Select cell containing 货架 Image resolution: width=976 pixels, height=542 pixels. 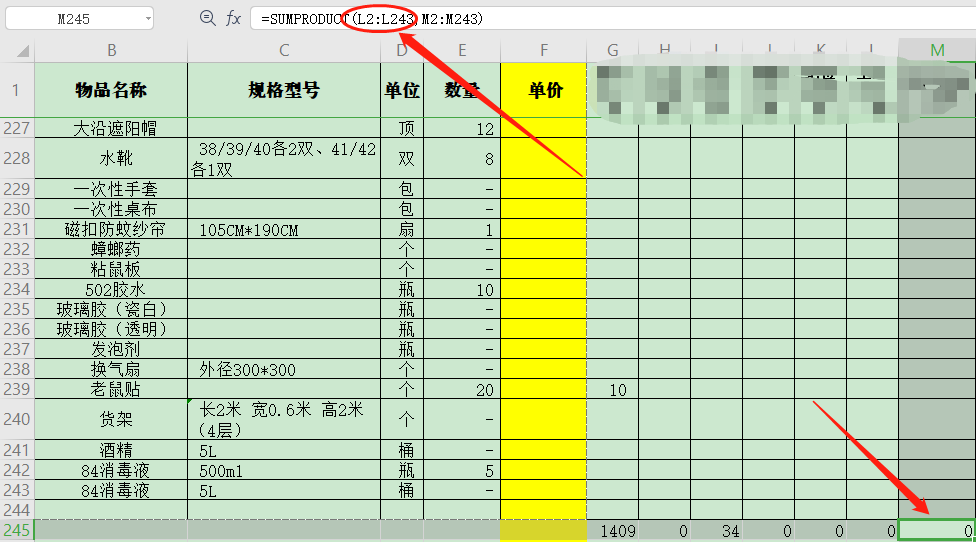[x=111, y=419]
